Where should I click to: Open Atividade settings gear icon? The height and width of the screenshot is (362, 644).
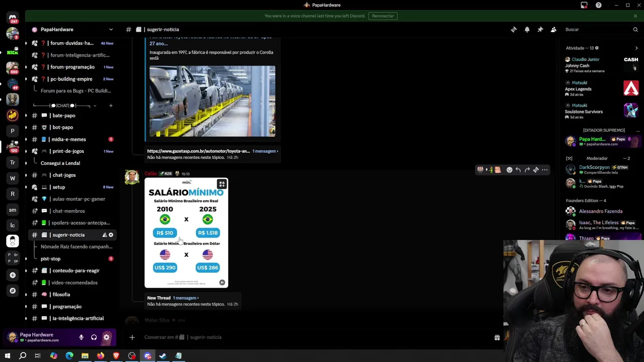(597, 48)
